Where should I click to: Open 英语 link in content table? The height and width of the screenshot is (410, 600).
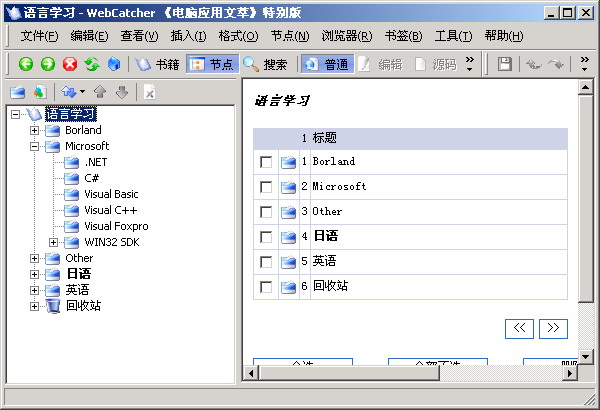[324, 261]
